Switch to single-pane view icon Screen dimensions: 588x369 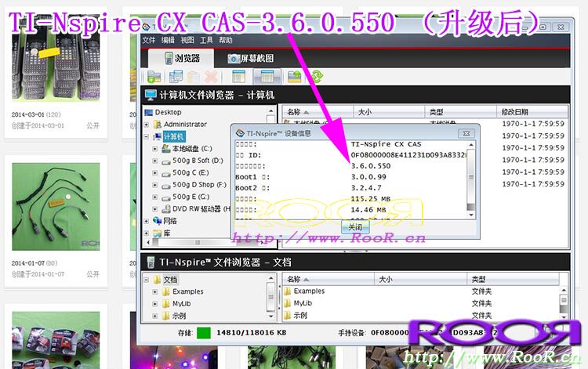(x=238, y=77)
